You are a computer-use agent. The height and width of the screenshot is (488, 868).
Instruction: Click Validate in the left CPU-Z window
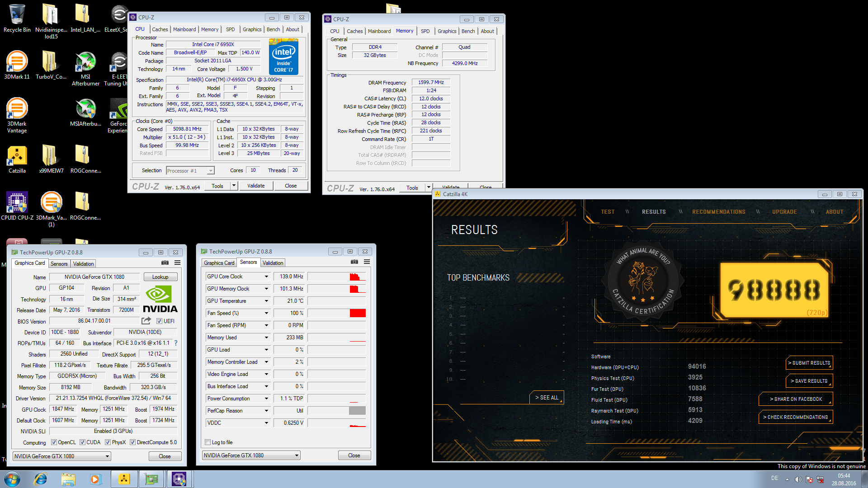(x=256, y=186)
